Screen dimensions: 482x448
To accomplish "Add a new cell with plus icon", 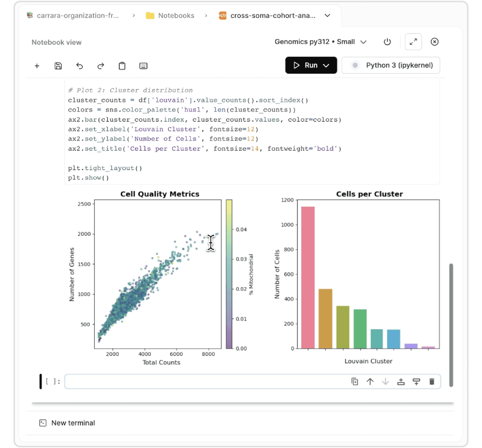I will pos(37,66).
